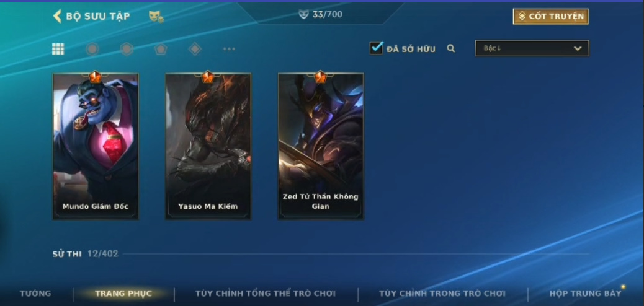The height and width of the screenshot is (306, 644).
Task: Switch to the Tướng tab
Action: (35, 293)
